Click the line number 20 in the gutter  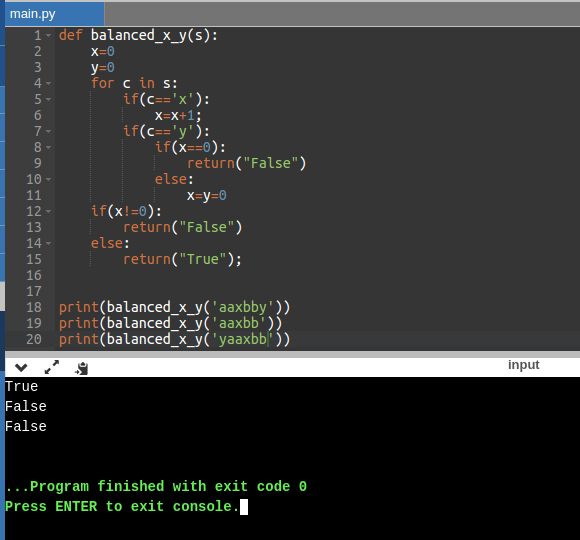coord(34,339)
